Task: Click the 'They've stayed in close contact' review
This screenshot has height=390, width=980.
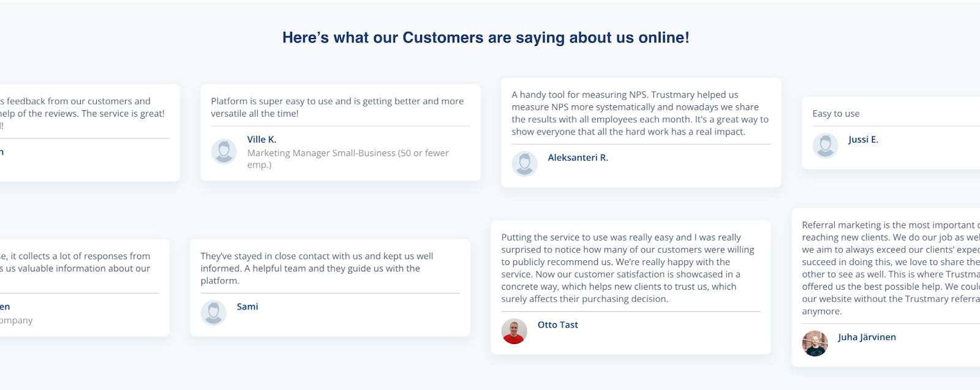Action: 316,268
